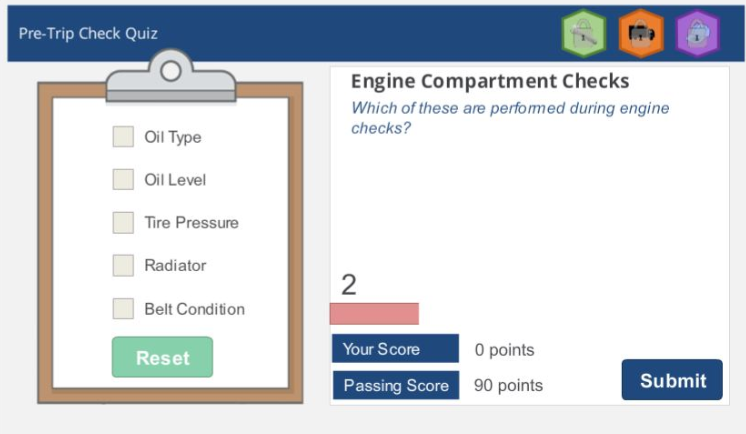Viewport: 746px width, 434px height.
Task: Click the number 2 above the progress bar
Action: 349,285
